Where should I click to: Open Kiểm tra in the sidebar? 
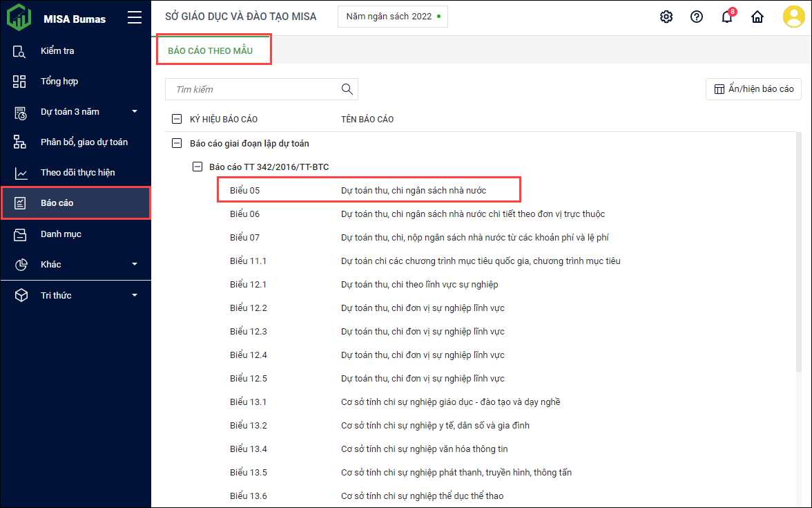click(57, 51)
